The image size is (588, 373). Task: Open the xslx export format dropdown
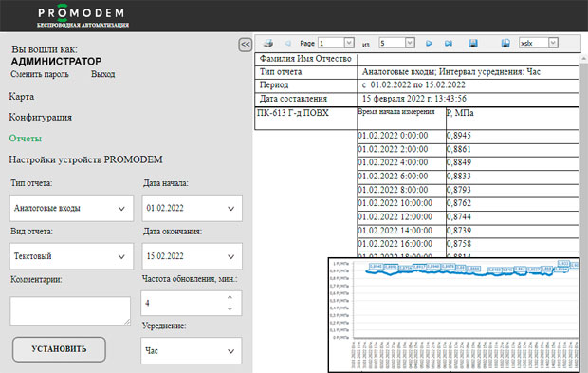tap(553, 43)
